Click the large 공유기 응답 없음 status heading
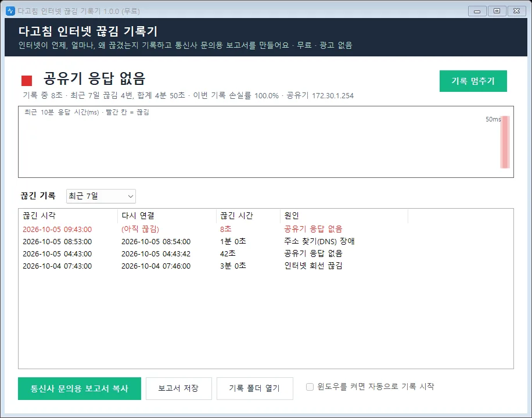Image resolution: width=532 pixels, height=418 pixels. tap(94, 79)
